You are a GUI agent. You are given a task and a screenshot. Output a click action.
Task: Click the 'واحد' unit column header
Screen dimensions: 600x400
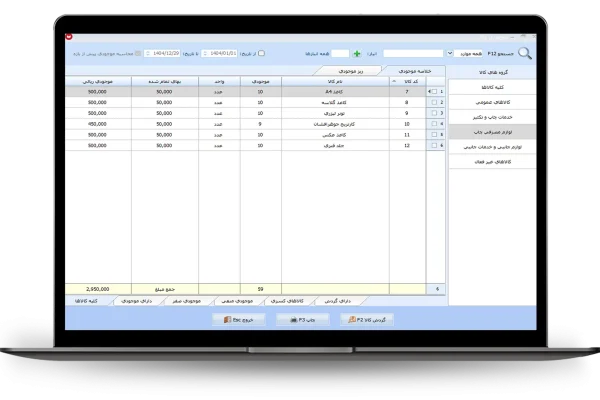click(x=219, y=82)
